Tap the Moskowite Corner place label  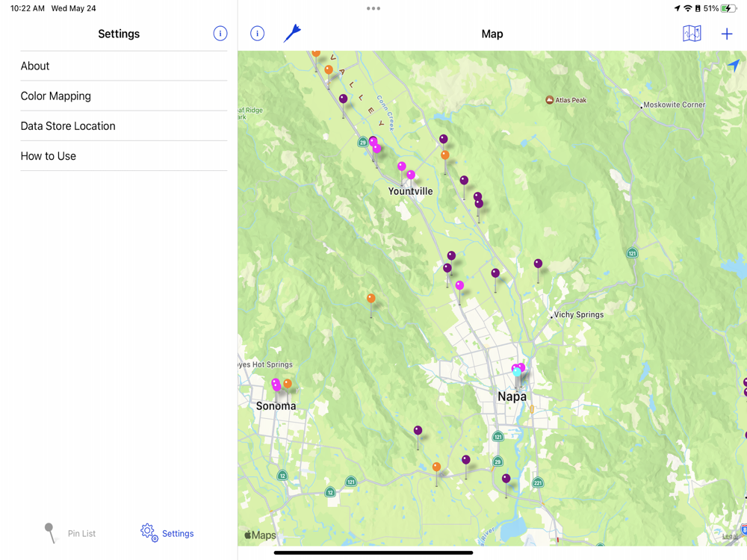(674, 105)
